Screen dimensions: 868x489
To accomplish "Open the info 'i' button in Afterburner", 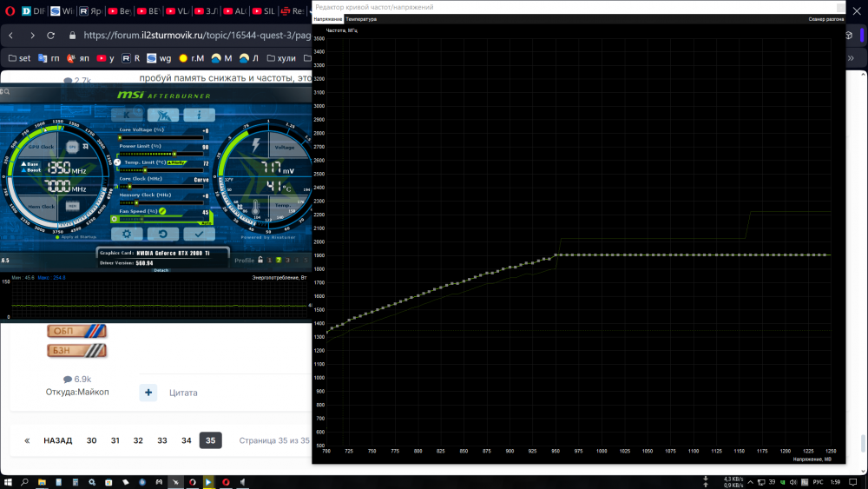I will (x=199, y=115).
